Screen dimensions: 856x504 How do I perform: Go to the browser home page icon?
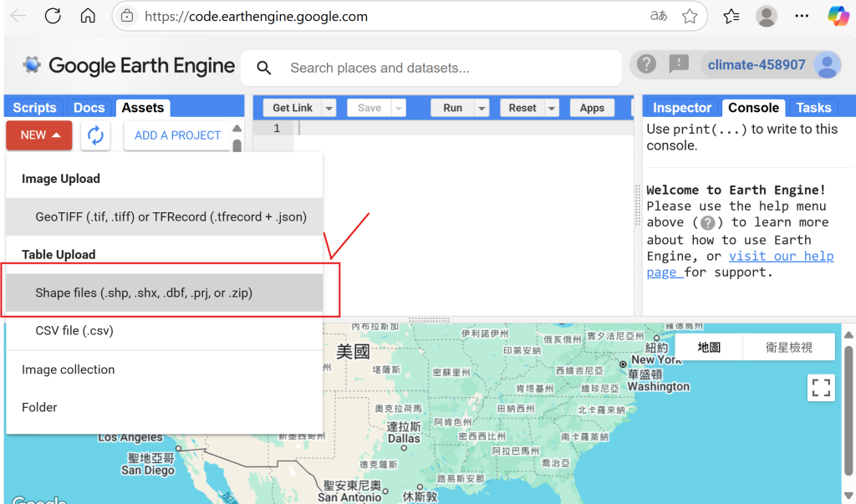(x=88, y=16)
